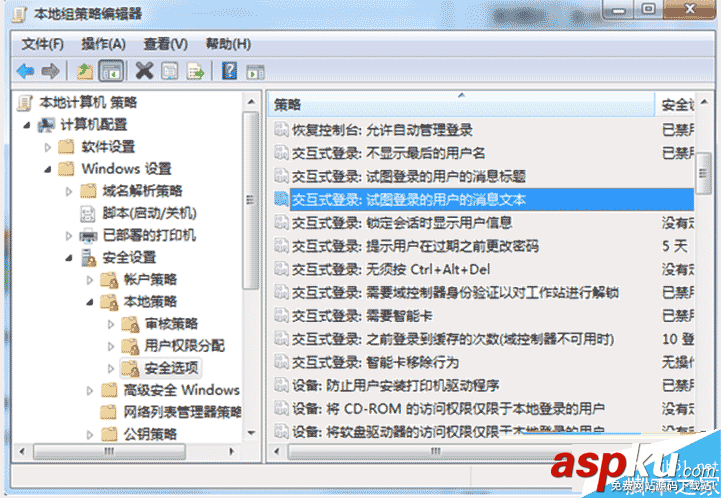This screenshot has height=498, width=721.
Task: Collapse the 安全设置 node
Action: click(69, 258)
